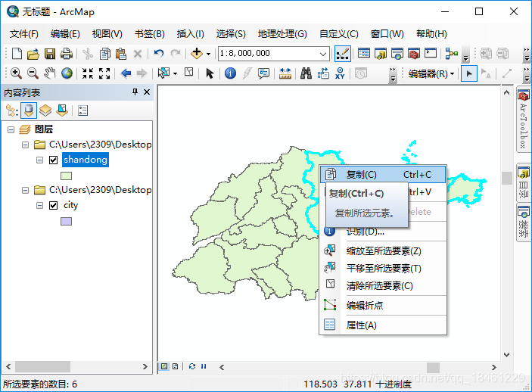Screen dimensions: 532x392
Task: Choose 缩放至所选要素(Z) menu entry
Action: (383, 251)
